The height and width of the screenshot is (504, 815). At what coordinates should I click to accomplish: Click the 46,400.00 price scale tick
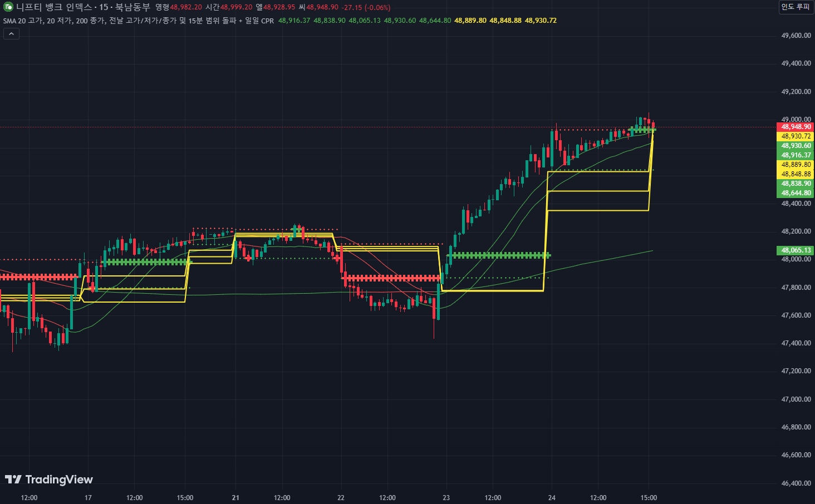tap(796, 483)
